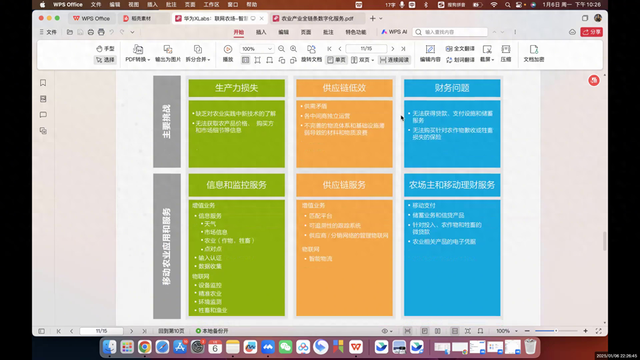This screenshot has width=640, height=360.
Task: Switch to 单页 single page view
Action: point(337,60)
